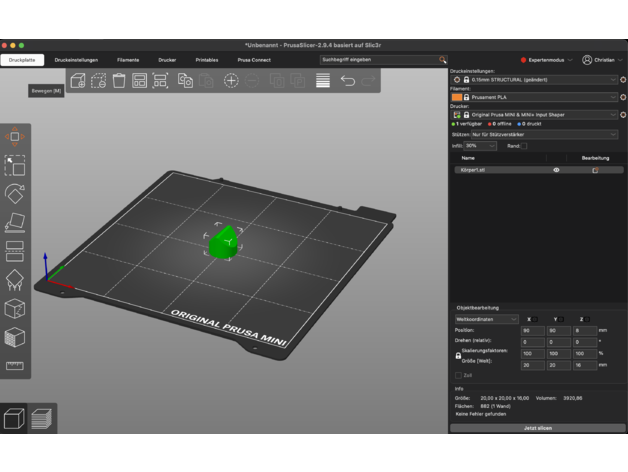
Task: Toggle visibility eye for Körper1.stl
Action: click(x=556, y=170)
